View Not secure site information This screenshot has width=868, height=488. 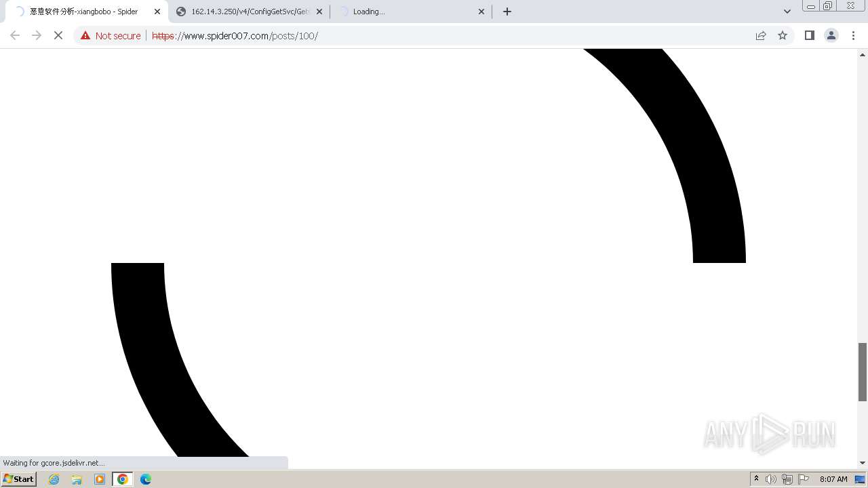click(x=111, y=35)
